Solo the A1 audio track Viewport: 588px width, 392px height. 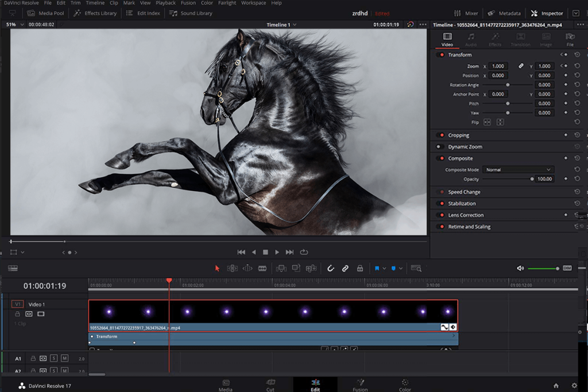click(x=54, y=358)
